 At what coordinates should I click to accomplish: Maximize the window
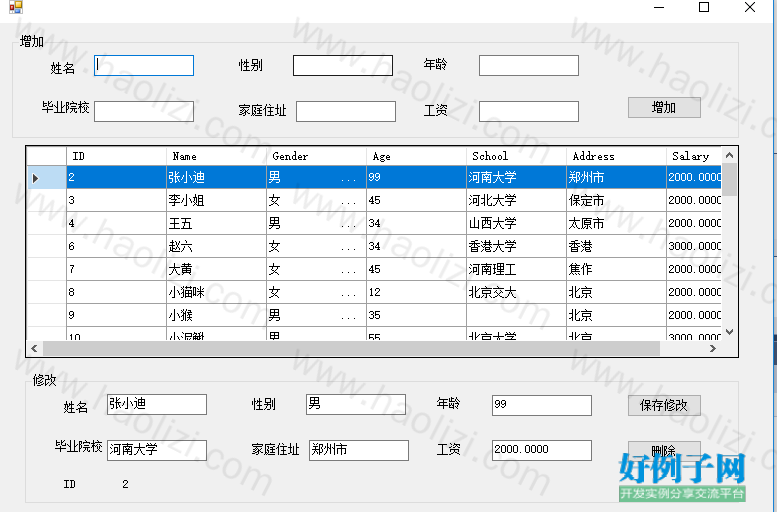(704, 7)
